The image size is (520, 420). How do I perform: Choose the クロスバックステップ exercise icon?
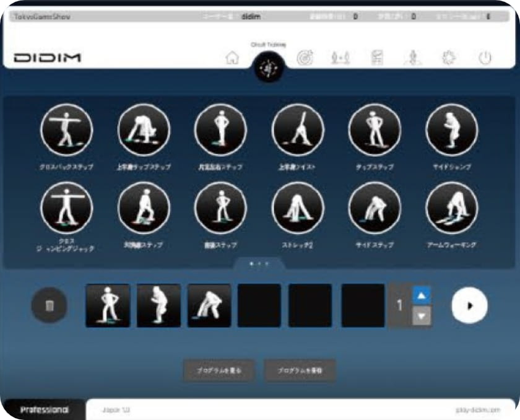66,130
